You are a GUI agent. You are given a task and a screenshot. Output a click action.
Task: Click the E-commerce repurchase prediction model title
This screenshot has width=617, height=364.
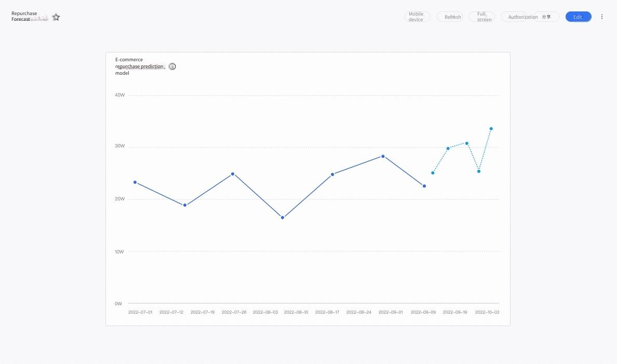[x=139, y=66]
